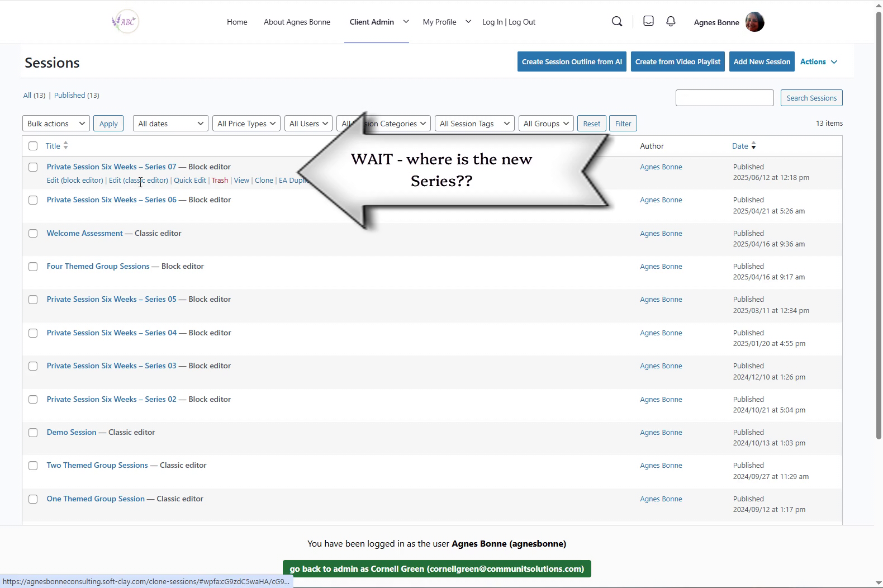Toggle Date column sort arrow
883x588 pixels.
(753, 146)
